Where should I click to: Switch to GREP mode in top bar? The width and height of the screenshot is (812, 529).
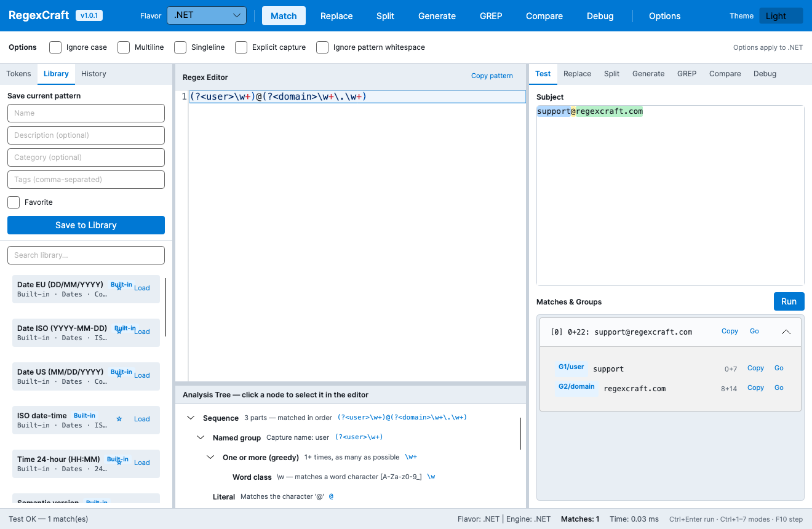491,16
